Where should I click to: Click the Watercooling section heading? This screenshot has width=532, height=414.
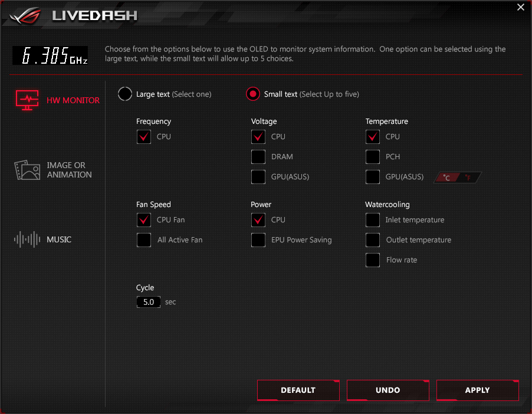pos(387,205)
